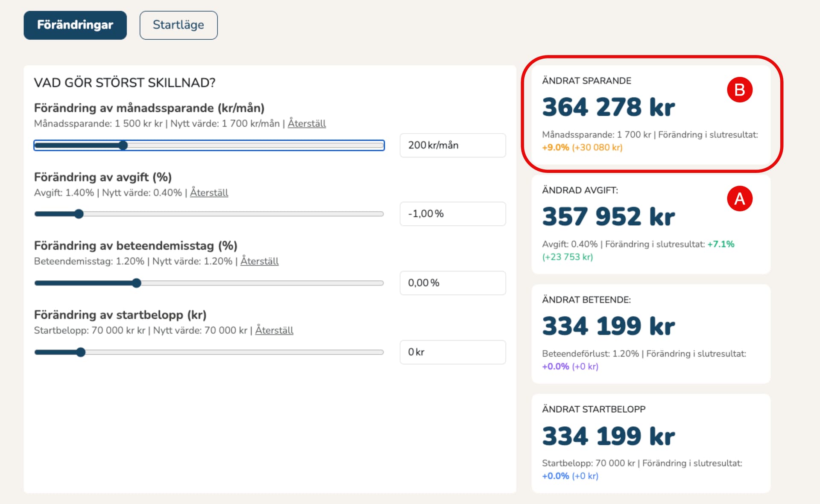
Task: Click the startbelopp slider handle
Action: coord(81,353)
